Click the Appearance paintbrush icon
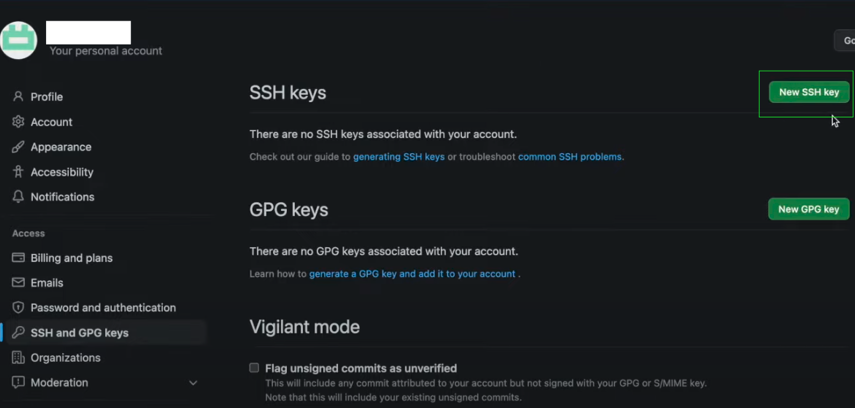The width and height of the screenshot is (855, 408). pyautogui.click(x=18, y=147)
